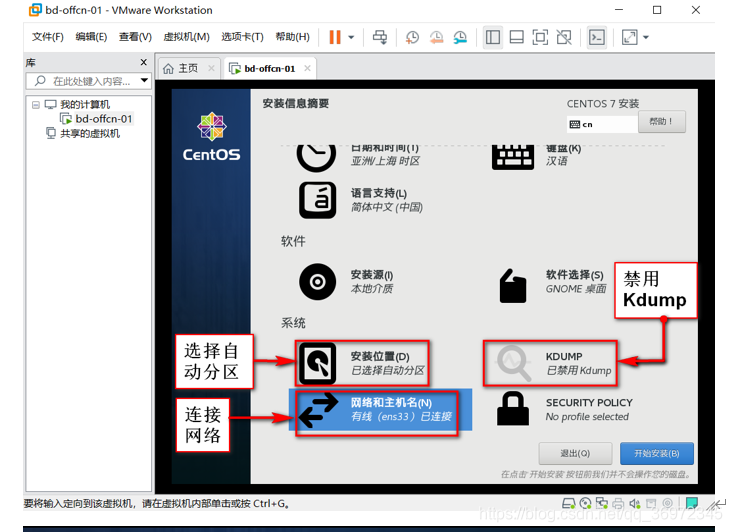Open the 帮助(H) menu
This screenshot has height=532, width=732.
(292, 37)
